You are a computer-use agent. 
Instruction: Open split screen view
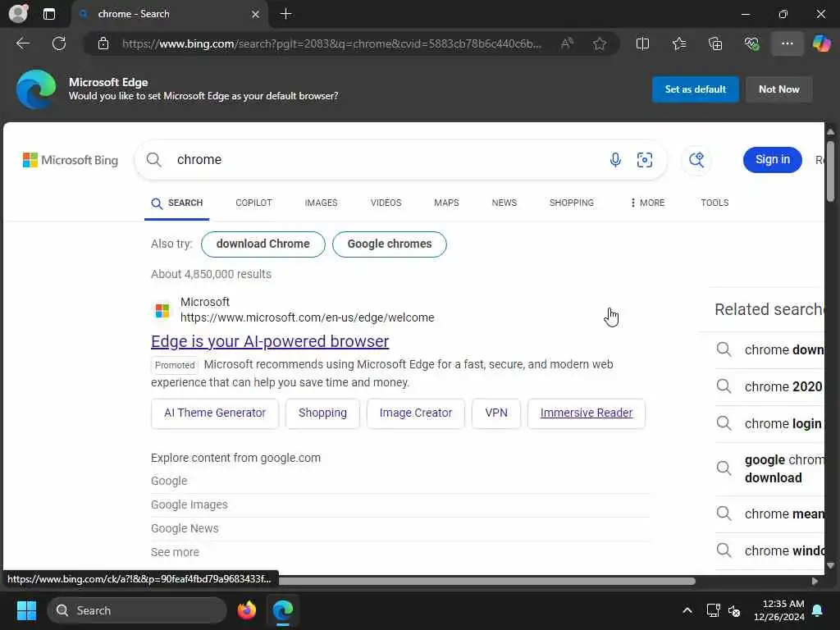pyautogui.click(x=642, y=43)
